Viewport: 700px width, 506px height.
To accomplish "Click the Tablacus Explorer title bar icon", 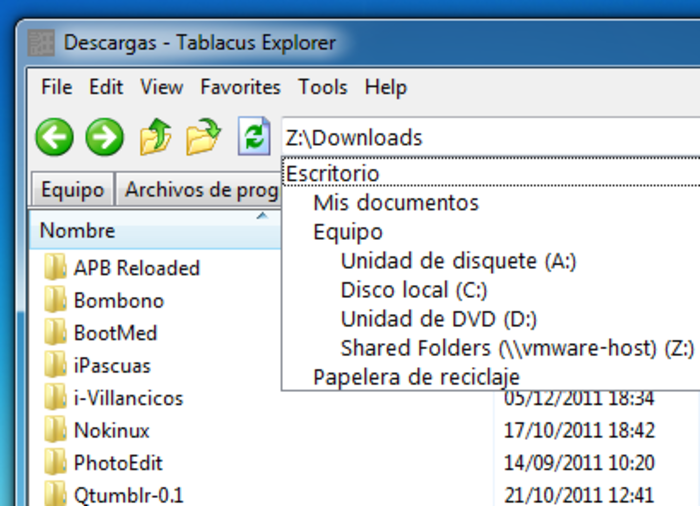I will [x=41, y=42].
